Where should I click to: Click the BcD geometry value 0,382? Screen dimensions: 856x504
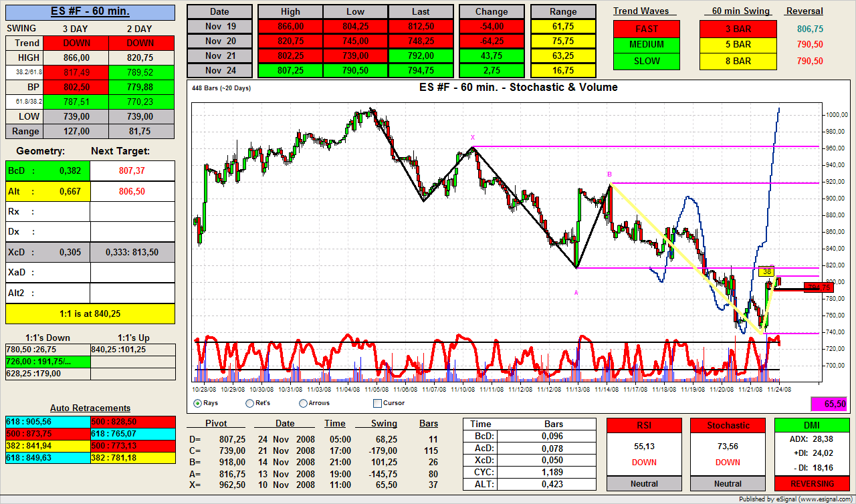coord(70,170)
